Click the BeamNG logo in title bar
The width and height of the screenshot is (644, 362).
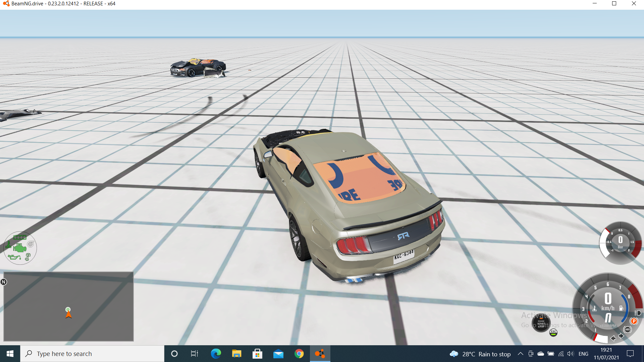(x=6, y=4)
